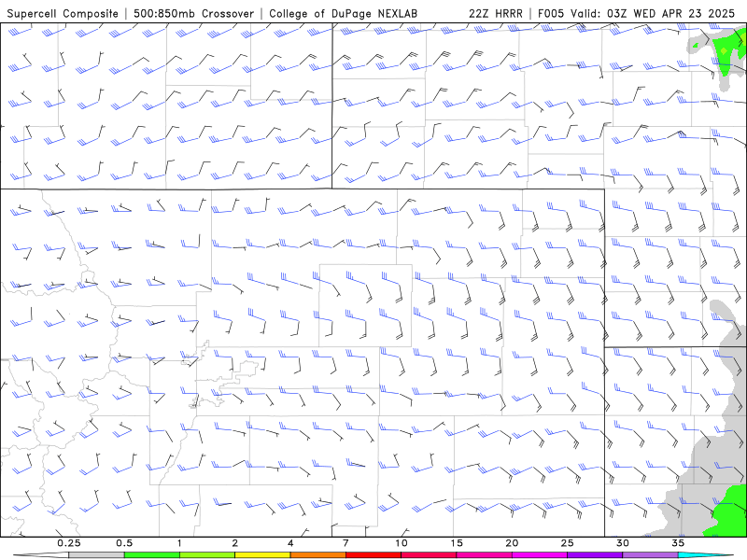The image size is (747, 560).
Task: Click the '0.25' legend value
Action: tap(69, 543)
